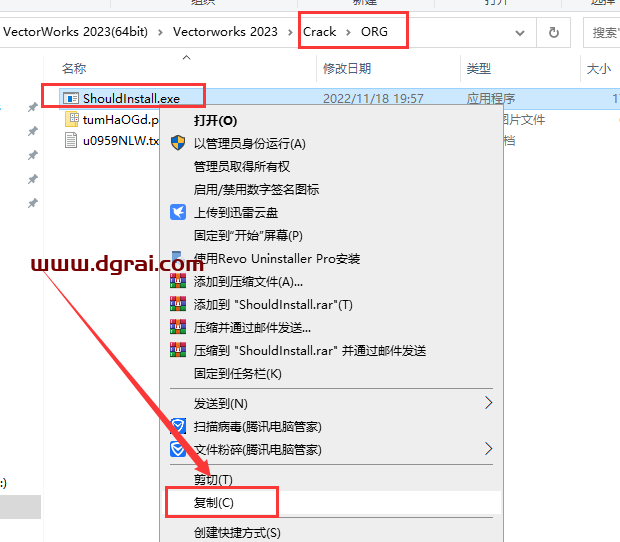This screenshot has height=542, width=620.
Task: Click the admin shield icon in context menu
Action: point(178,143)
